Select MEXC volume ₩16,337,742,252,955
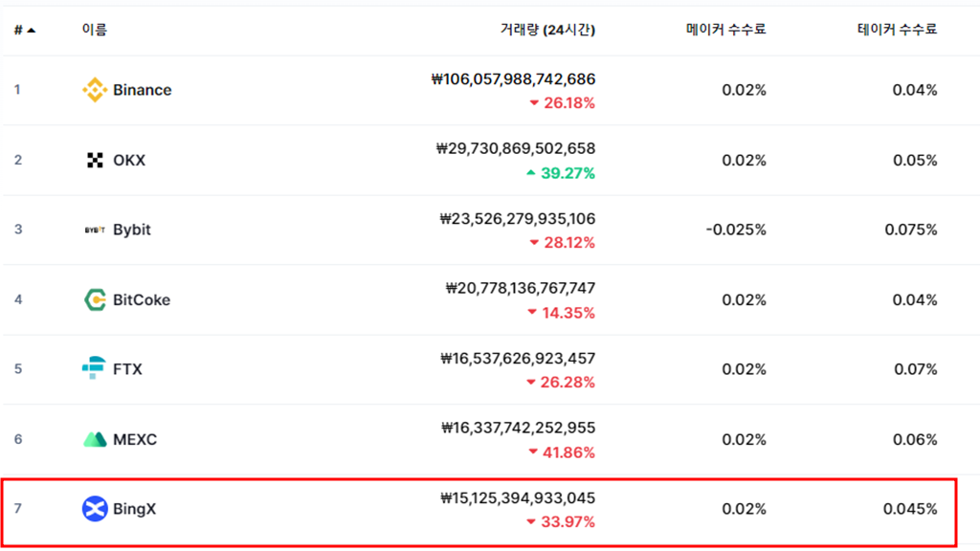980x551 pixels. point(518,428)
